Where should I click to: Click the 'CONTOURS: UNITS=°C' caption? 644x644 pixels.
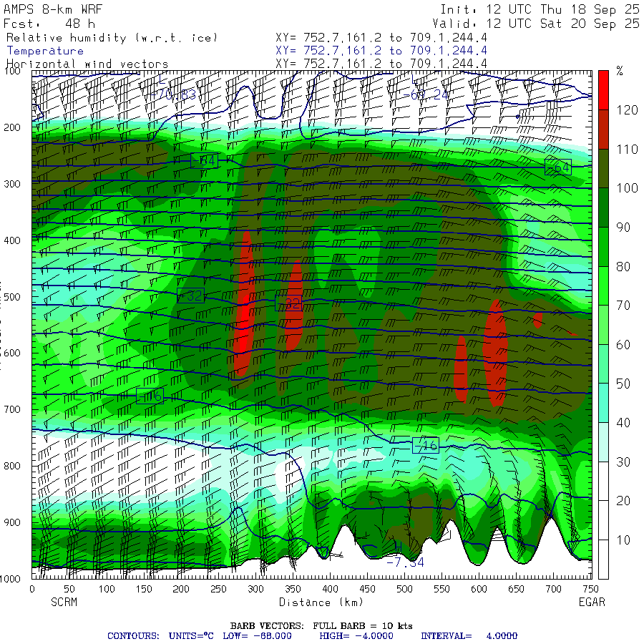[x=160, y=636]
